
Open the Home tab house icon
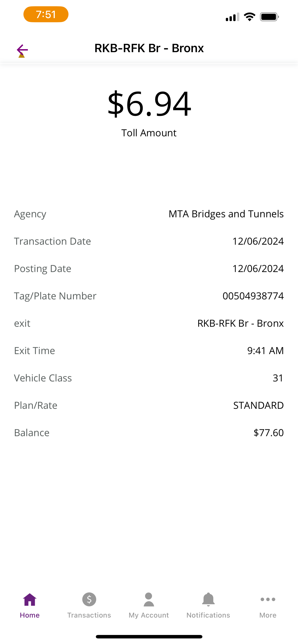(x=30, y=599)
